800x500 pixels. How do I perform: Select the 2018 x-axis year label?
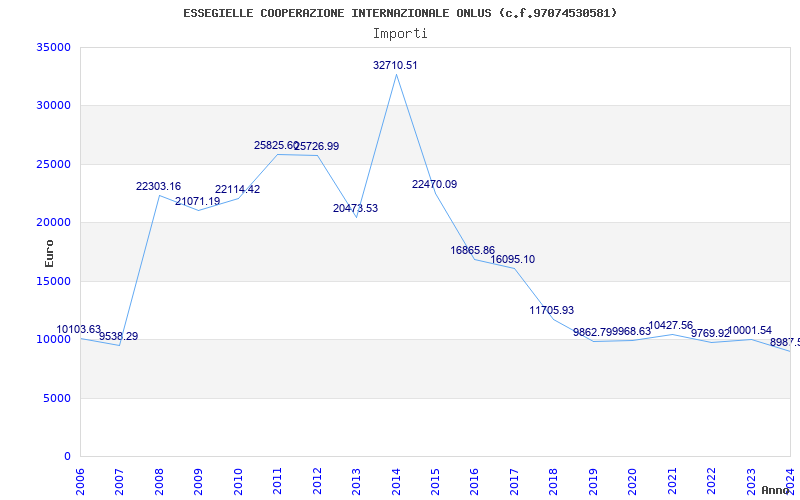(554, 480)
